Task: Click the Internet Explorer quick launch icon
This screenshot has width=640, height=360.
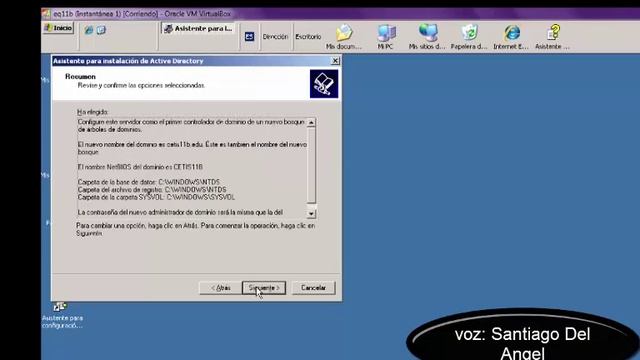Action: [x=89, y=30]
